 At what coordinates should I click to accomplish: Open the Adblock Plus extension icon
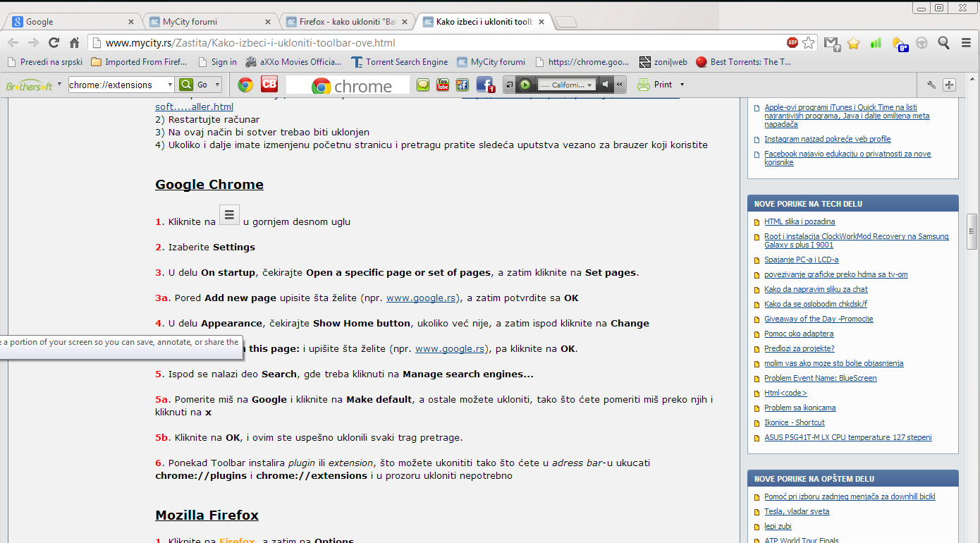792,43
